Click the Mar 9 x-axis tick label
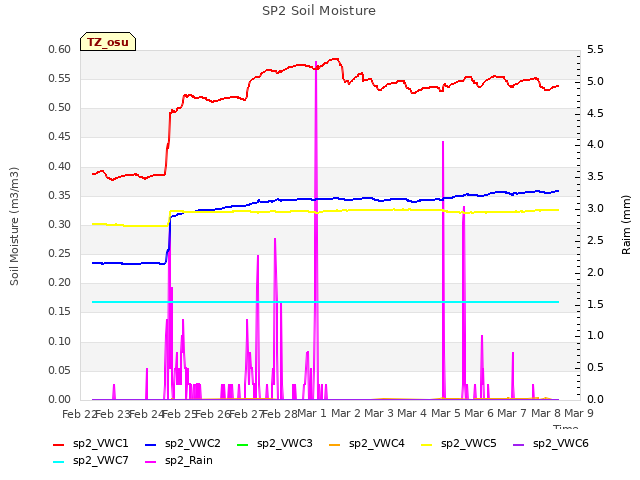Image resolution: width=640 pixels, height=480 pixels. (579, 413)
